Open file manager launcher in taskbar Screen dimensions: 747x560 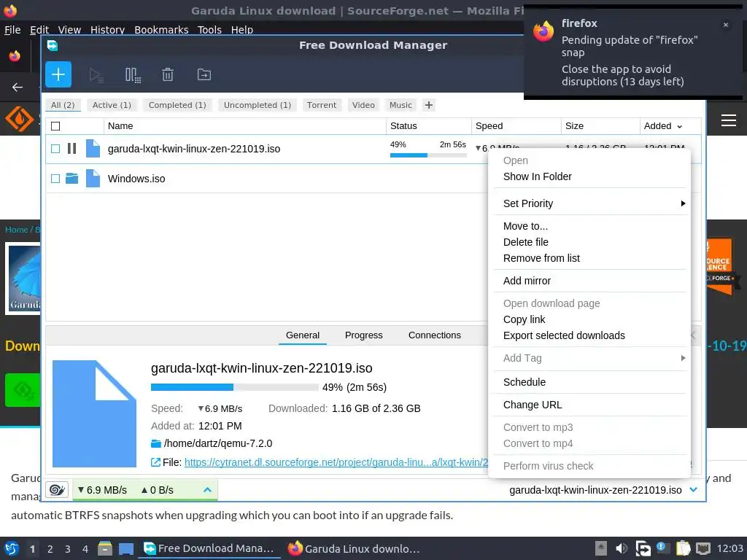(105, 548)
